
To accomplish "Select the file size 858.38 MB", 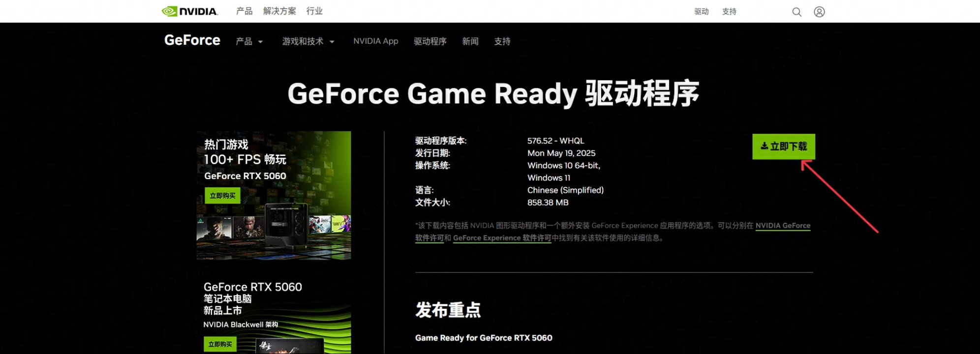I will coord(548,203).
